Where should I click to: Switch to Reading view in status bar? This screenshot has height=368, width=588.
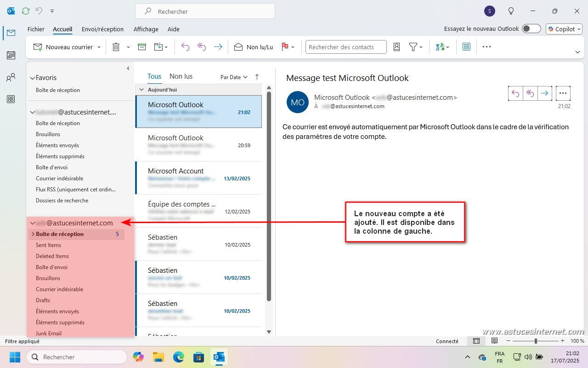coord(494,341)
